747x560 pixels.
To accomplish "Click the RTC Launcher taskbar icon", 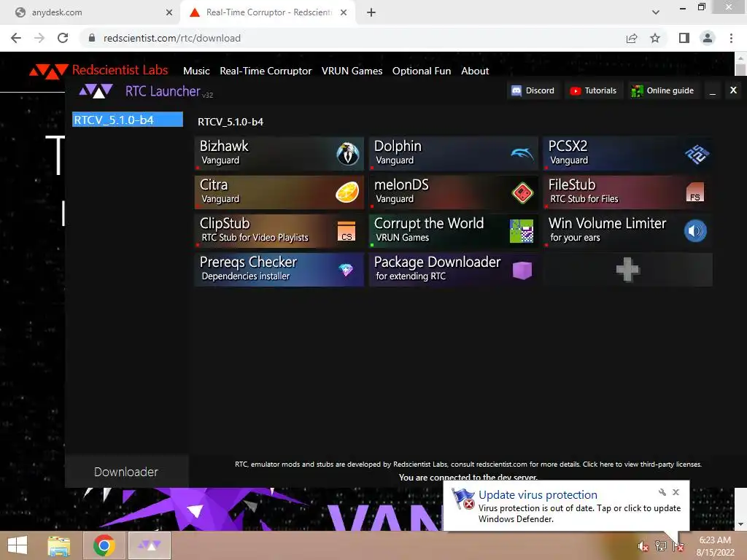I will (x=149, y=545).
